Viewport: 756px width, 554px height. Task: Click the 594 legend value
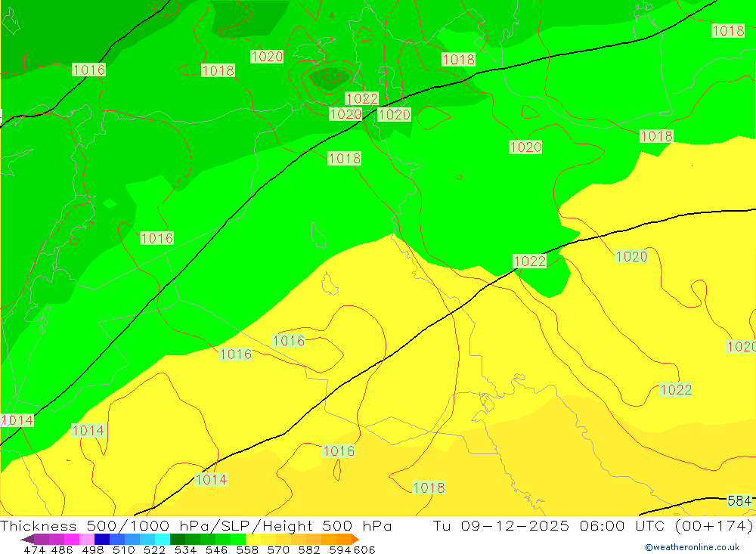pos(340,549)
